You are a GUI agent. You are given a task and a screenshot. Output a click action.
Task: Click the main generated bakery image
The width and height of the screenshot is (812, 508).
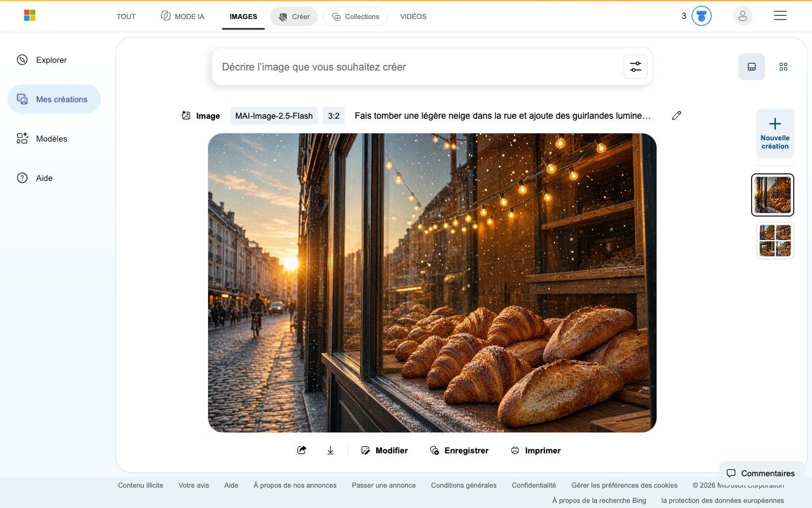pyautogui.click(x=432, y=283)
